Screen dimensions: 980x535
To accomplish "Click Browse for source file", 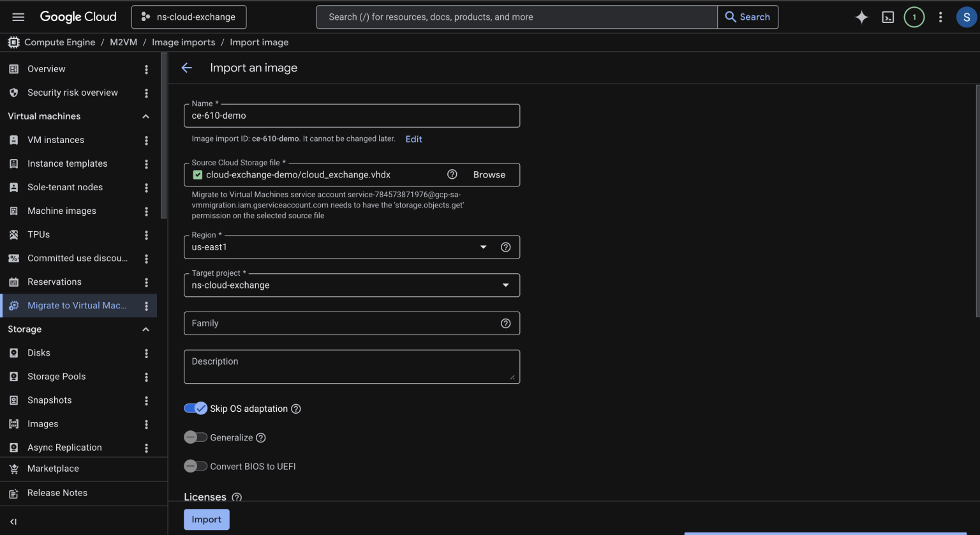I will (x=489, y=175).
